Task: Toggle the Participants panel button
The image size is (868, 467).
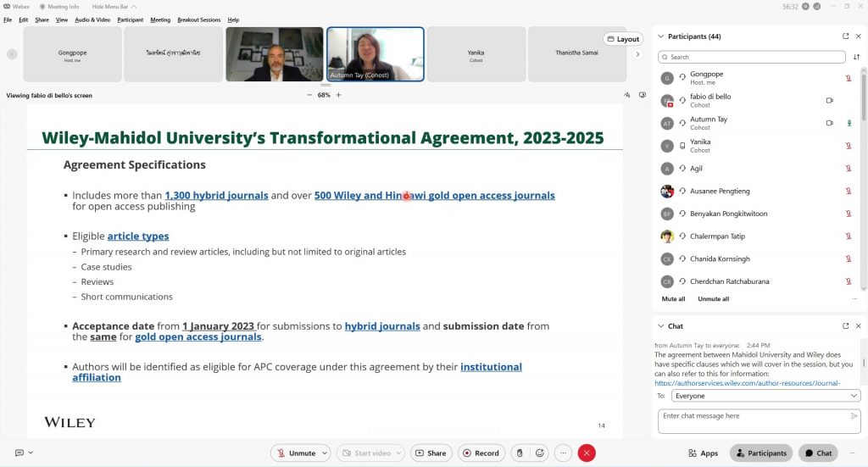Action: click(x=760, y=453)
